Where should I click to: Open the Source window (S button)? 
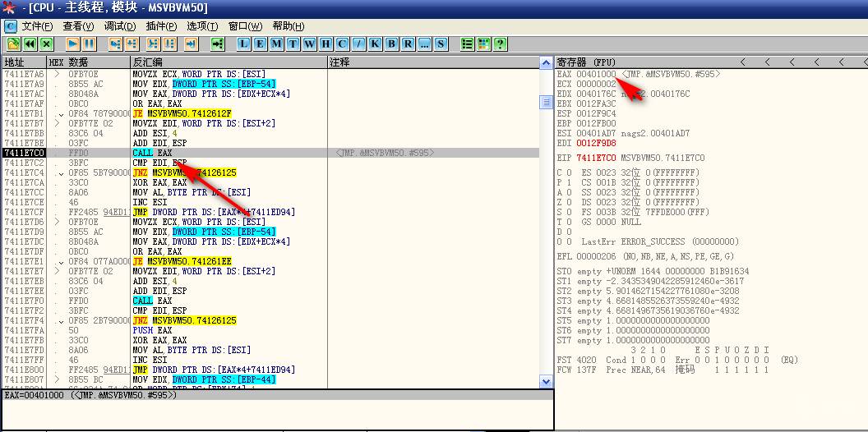pyautogui.click(x=441, y=44)
